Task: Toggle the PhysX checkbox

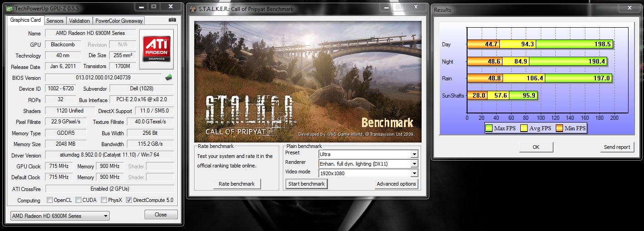Action: (104, 200)
